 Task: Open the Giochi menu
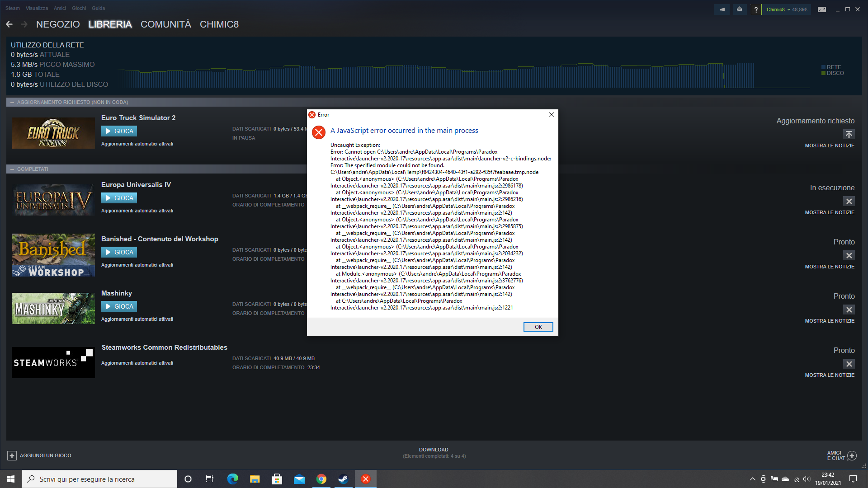pyautogui.click(x=79, y=8)
